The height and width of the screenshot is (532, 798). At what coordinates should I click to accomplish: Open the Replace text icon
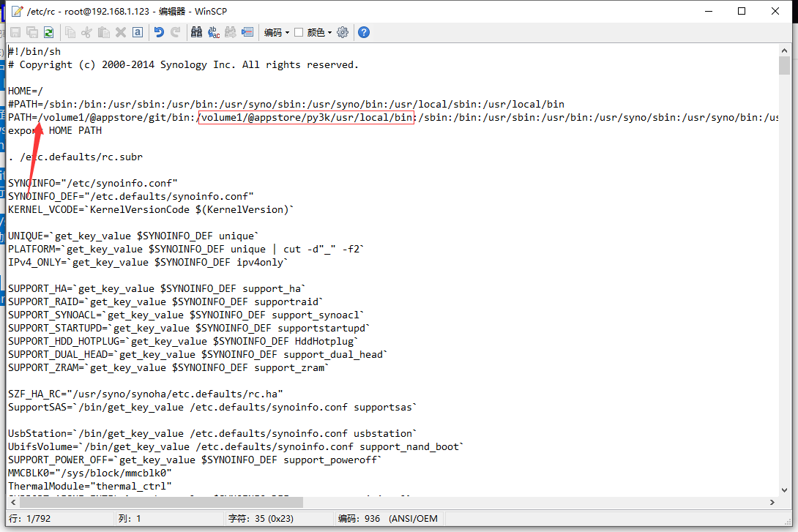point(214,32)
